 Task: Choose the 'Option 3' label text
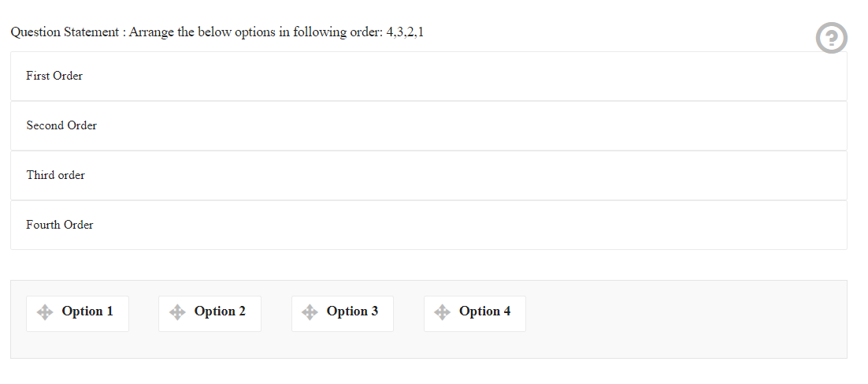click(x=353, y=311)
